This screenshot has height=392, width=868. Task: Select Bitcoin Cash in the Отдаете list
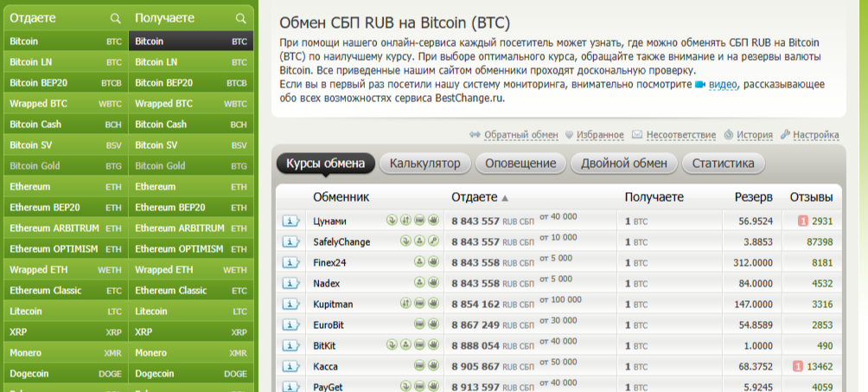click(x=67, y=125)
